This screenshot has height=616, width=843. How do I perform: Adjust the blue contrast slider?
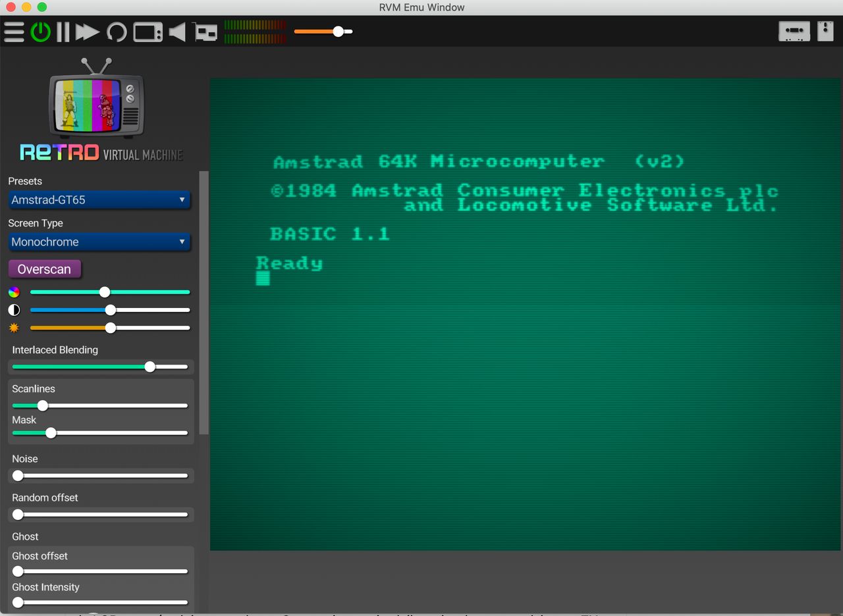pyautogui.click(x=110, y=310)
